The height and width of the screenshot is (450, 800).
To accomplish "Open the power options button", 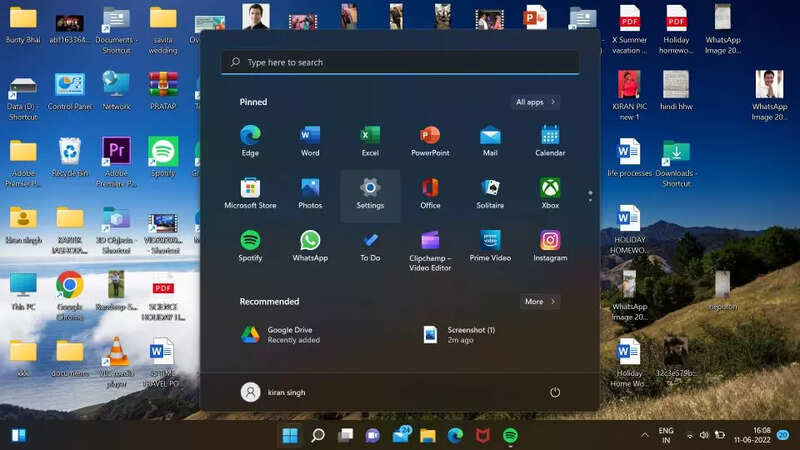I will pyautogui.click(x=555, y=392).
